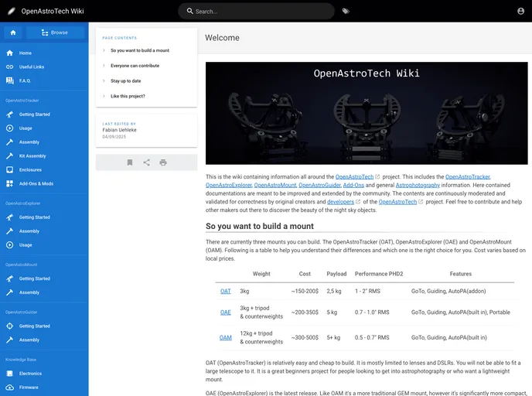Click the '5+ kg' payload cell
This screenshot has height=396, width=532.
pos(333,338)
